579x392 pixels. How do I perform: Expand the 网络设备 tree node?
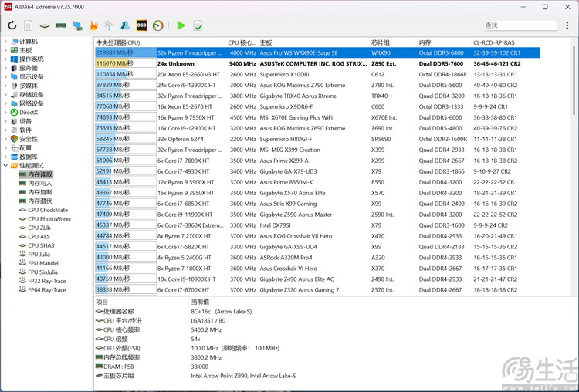(5, 103)
